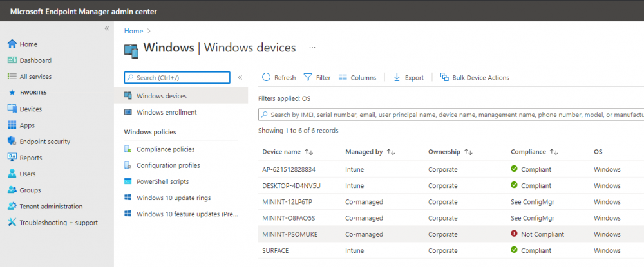Click Compliant status icon for AP-621512828834
This screenshot has width=644, height=267.
514,169
